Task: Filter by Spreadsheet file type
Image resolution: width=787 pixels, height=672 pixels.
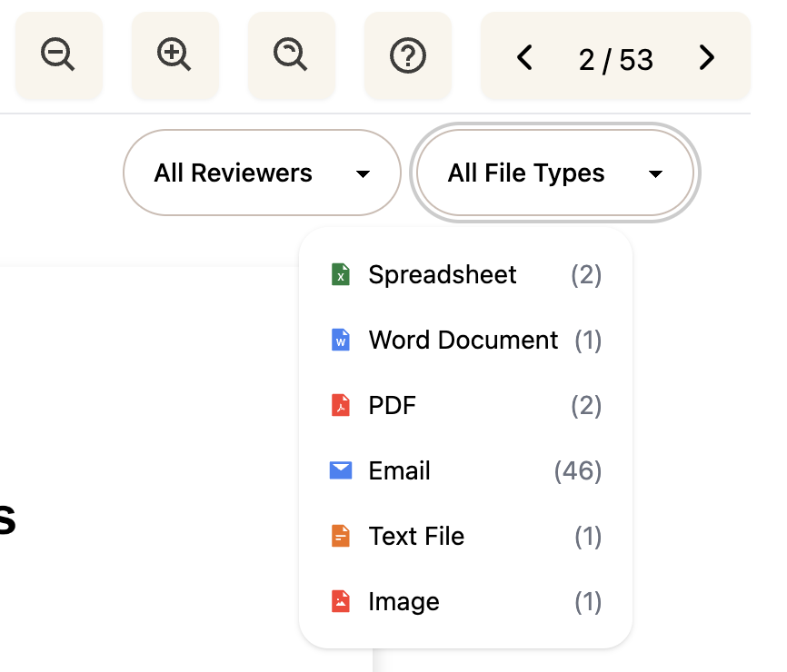Action: click(443, 274)
